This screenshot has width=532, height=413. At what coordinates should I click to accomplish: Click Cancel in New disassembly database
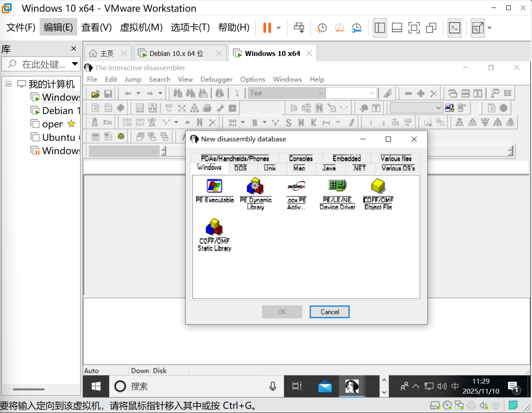pos(330,312)
